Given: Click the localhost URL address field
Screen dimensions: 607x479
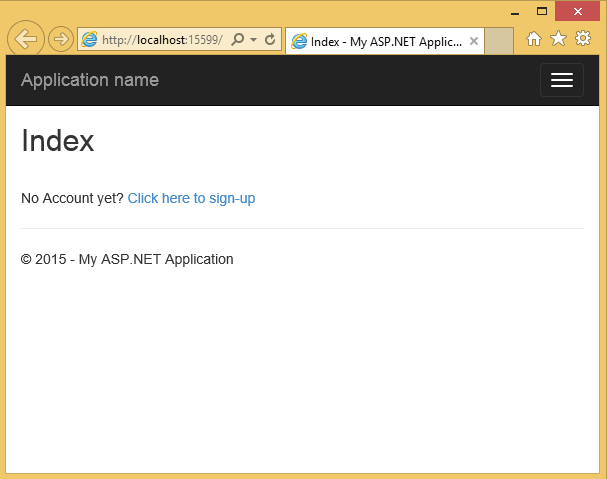Looking at the screenshot, I should pyautogui.click(x=160, y=39).
